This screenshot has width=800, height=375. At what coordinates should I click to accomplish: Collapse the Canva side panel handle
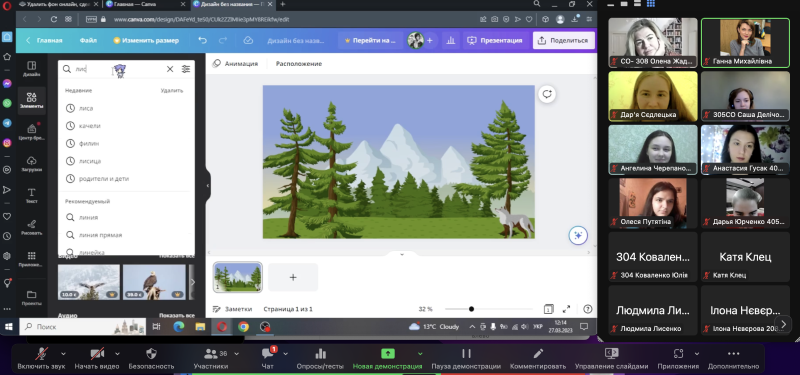coord(208,186)
